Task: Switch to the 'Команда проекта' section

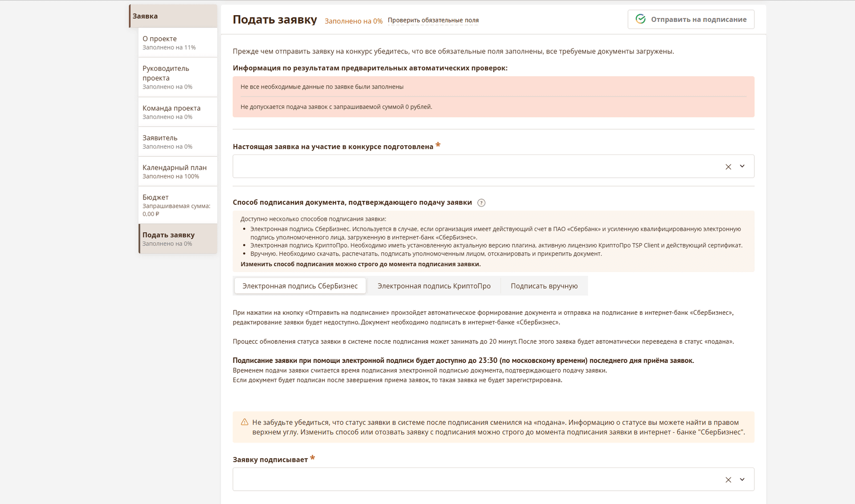Action: click(177, 112)
